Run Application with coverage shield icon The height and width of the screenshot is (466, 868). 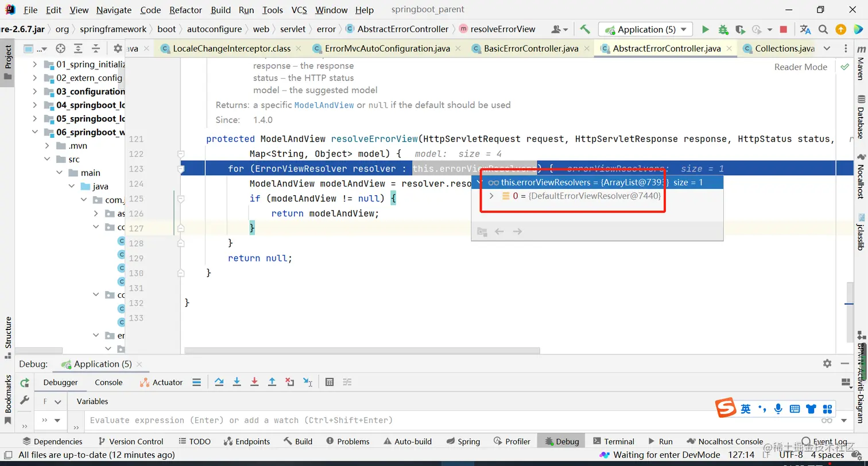[x=740, y=29]
